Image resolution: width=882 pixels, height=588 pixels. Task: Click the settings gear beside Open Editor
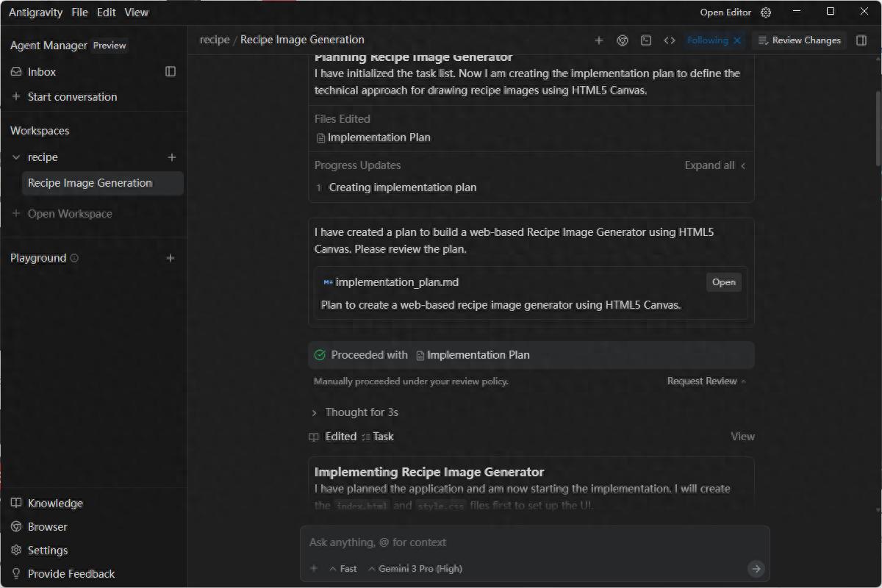click(x=766, y=12)
